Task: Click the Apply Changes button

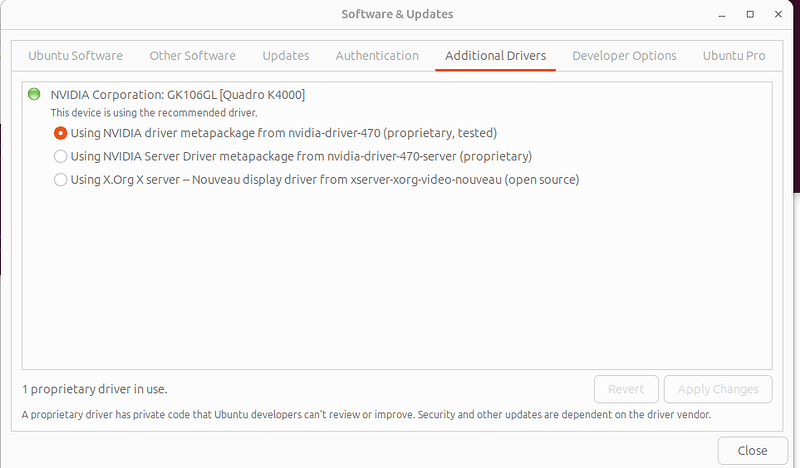Action: [718, 389]
